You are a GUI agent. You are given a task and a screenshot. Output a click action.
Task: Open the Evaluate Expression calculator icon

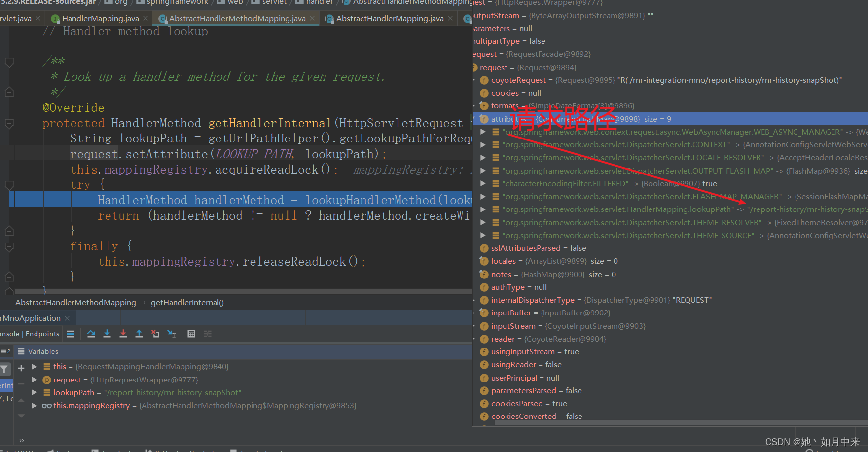click(x=191, y=334)
